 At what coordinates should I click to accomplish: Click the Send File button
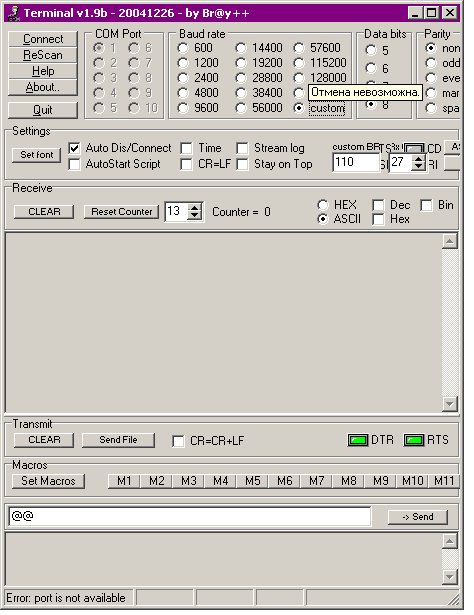[118, 440]
